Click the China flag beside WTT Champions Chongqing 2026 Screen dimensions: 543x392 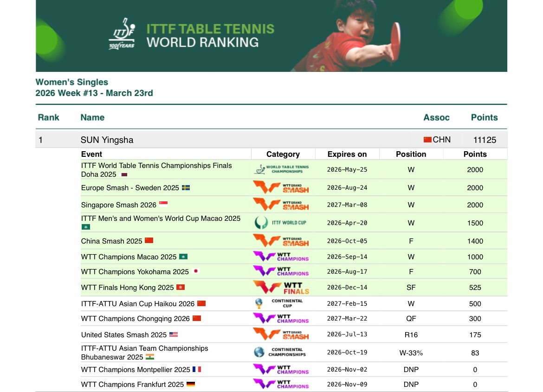coord(197,318)
